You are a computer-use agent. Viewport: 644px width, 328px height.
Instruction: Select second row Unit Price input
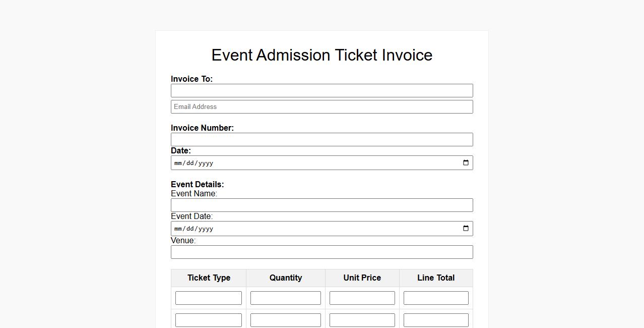[x=362, y=320]
